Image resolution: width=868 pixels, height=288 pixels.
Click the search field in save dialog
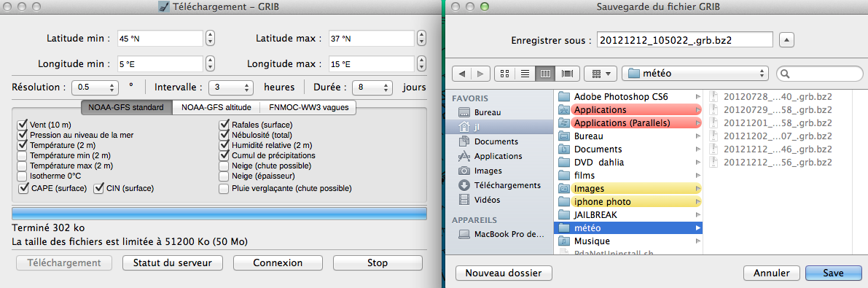click(820, 73)
